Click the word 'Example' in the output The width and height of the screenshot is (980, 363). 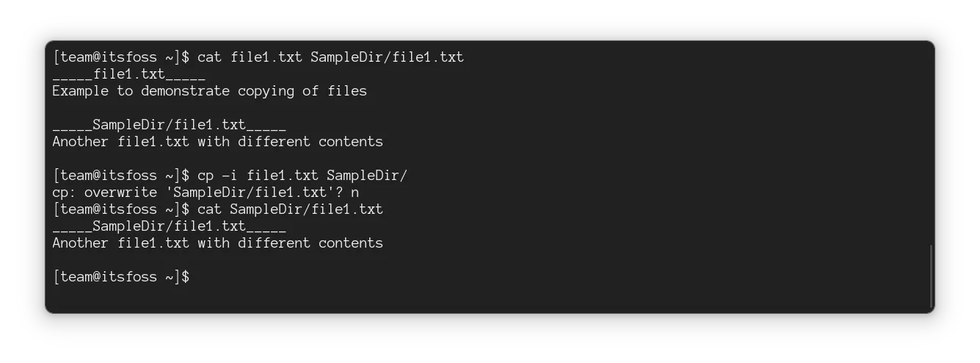[81, 91]
